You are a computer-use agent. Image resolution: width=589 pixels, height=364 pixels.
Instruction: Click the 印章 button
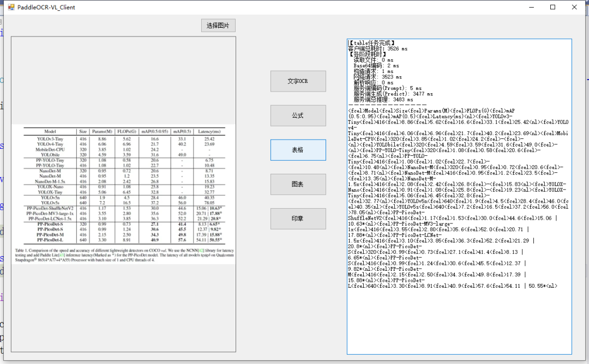(x=298, y=219)
